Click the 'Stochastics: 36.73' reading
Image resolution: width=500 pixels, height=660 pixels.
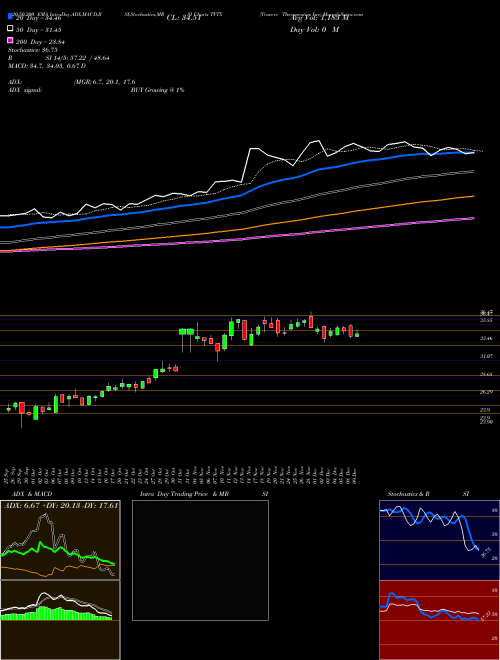(33, 50)
